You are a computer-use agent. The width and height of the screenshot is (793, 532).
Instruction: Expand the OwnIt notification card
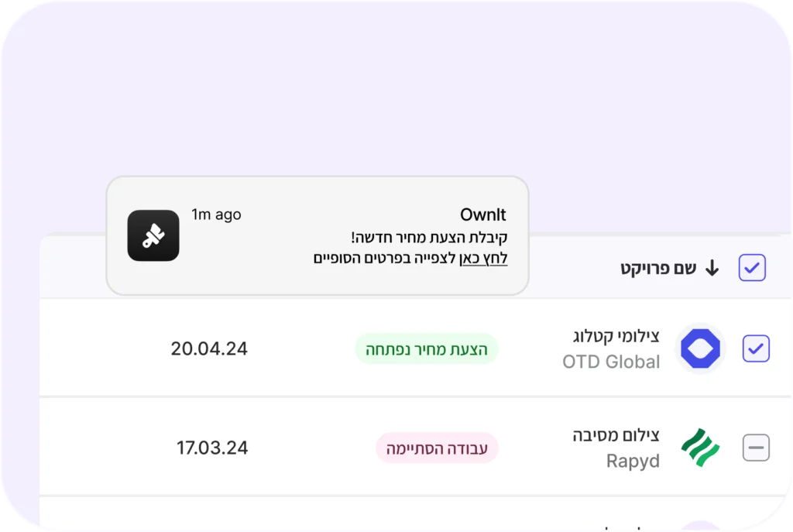[318, 236]
